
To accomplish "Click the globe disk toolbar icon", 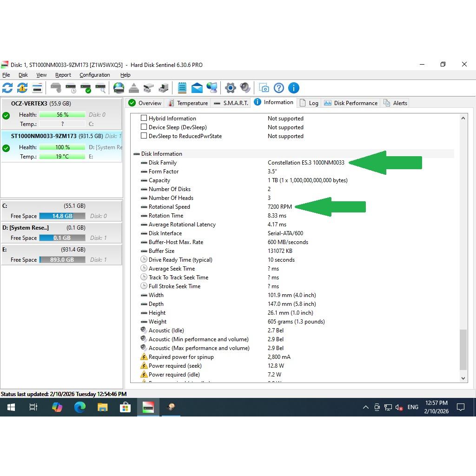I will click(x=119, y=88).
